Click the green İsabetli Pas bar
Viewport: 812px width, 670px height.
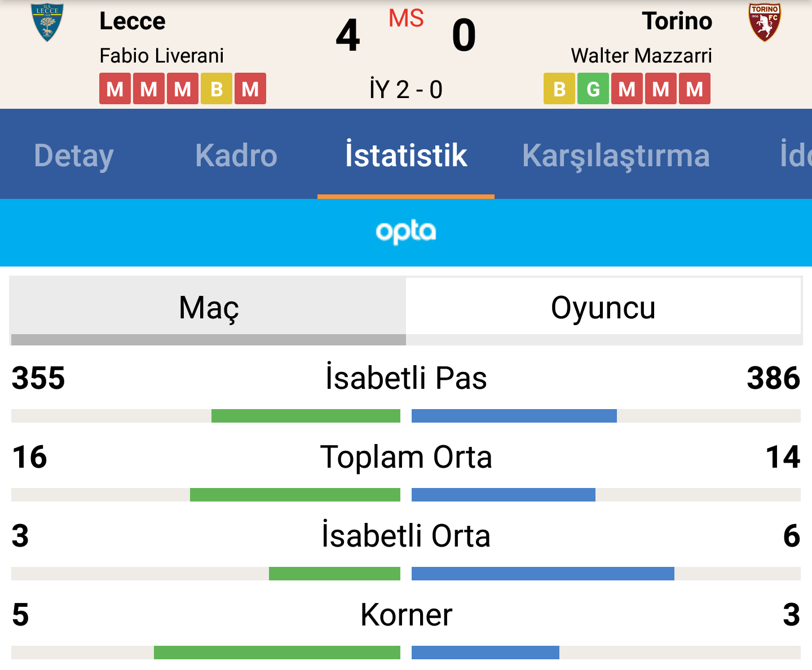coord(306,416)
